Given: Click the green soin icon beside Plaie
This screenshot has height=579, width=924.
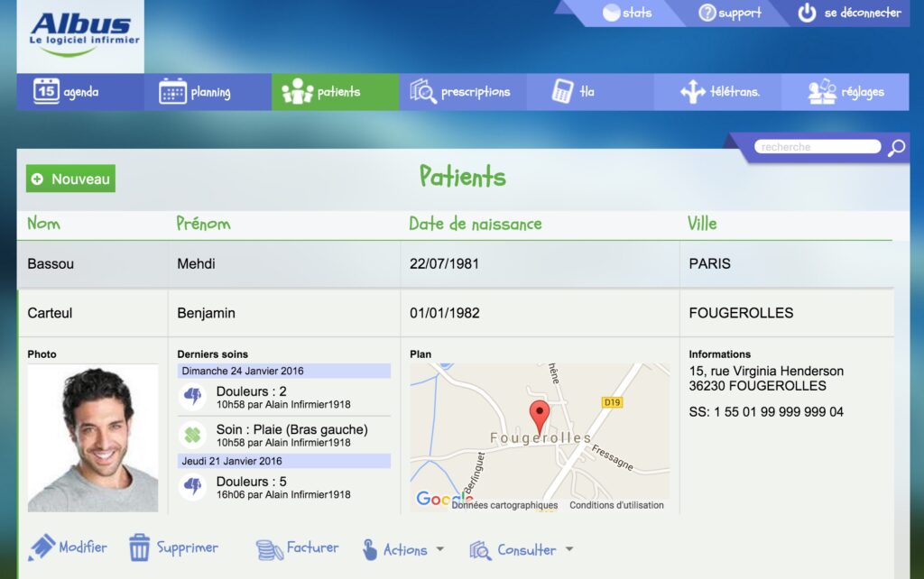Looking at the screenshot, I should [192, 434].
